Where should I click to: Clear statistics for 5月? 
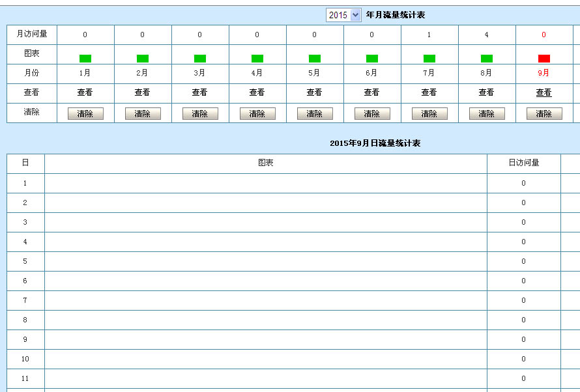(315, 114)
